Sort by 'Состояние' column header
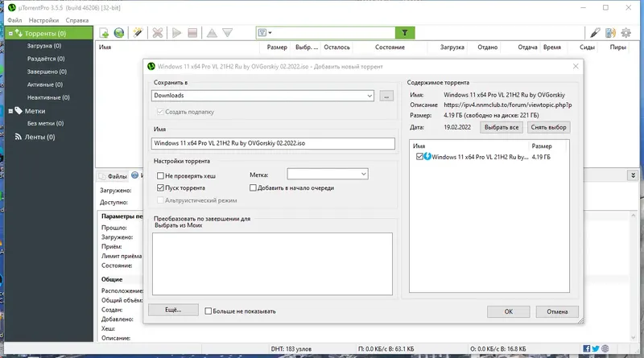Image resolution: width=644 pixels, height=358 pixels. point(390,47)
